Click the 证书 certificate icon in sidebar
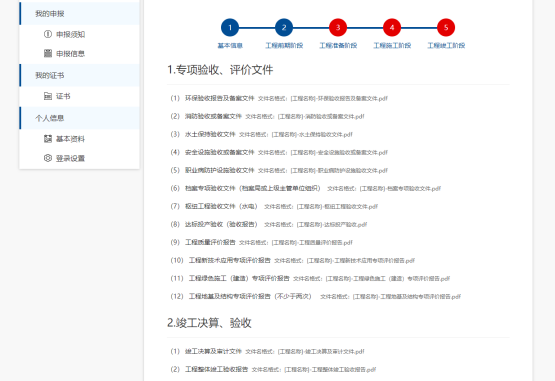Viewport: 555px width, 381px height. pos(48,96)
